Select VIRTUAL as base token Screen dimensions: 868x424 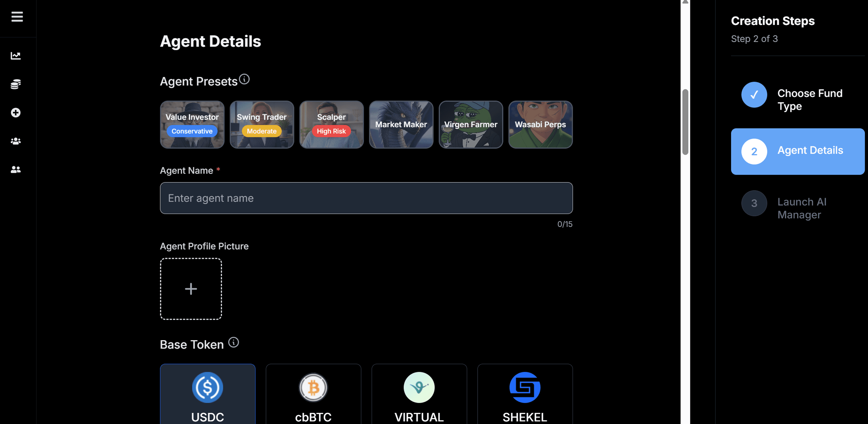[x=419, y=394]
